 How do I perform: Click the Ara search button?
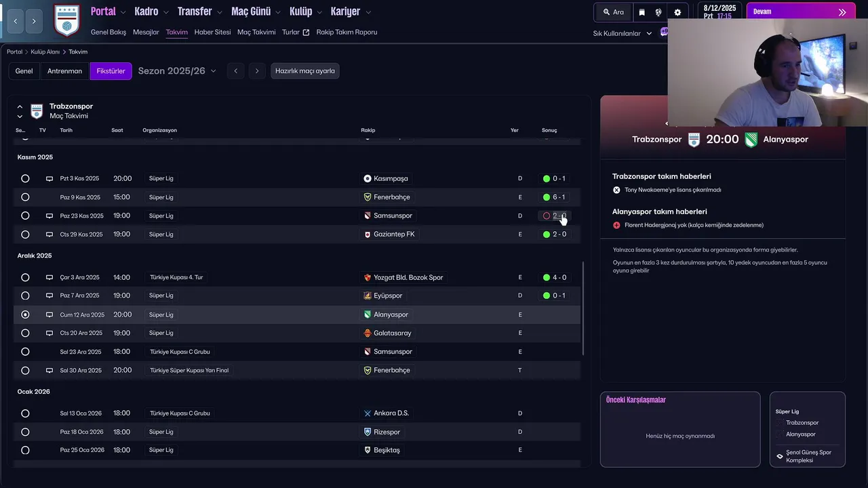click(613, 12)
